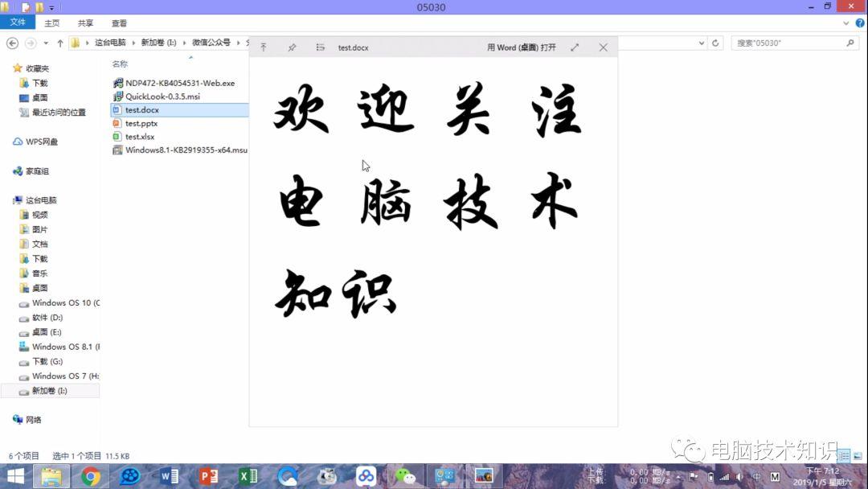Viewport: 868px width, 489px height.
Task: Select 新加卷 (I:) drive in the sidebar
Action: pos(49,391)
